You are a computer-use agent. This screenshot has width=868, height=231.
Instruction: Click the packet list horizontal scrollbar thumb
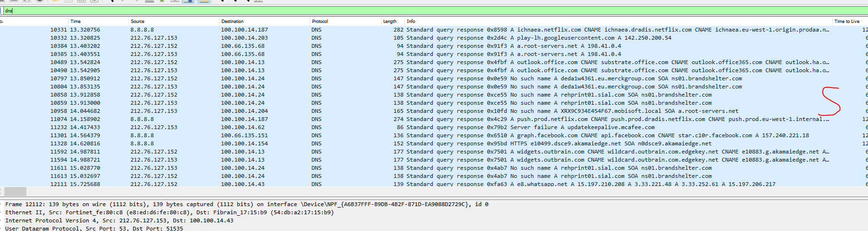[15, 191]
